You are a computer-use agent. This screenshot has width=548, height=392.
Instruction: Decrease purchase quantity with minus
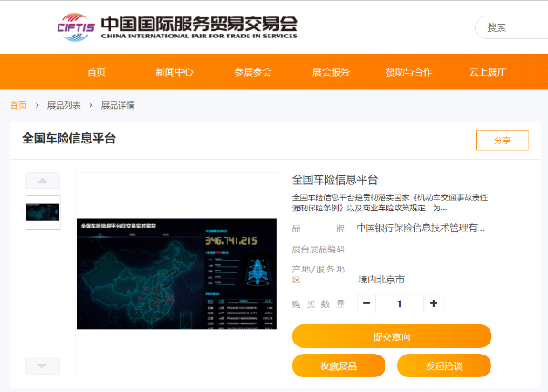click(x=366, y=303)
